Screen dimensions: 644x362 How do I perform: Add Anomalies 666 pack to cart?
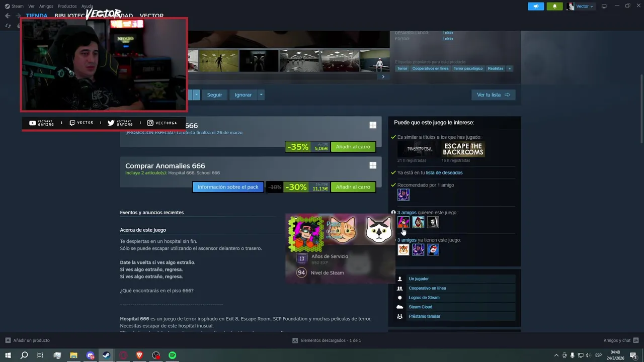(353, 187)
